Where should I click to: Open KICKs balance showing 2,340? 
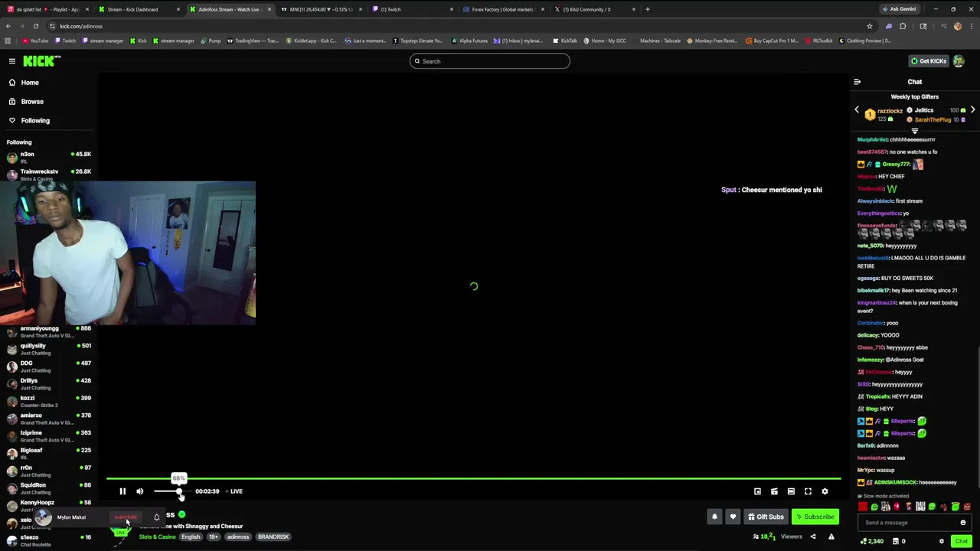coord(872,541)
